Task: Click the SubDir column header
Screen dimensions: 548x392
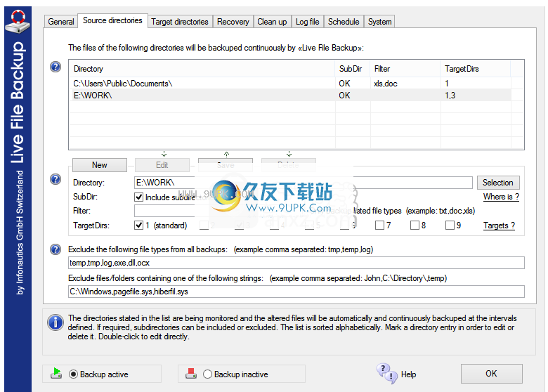Action: tap(352, 69)
